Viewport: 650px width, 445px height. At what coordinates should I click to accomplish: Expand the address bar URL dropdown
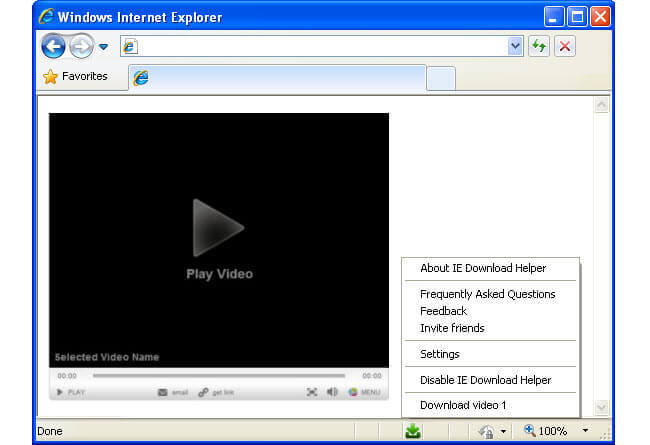click(x=515, y=46)
